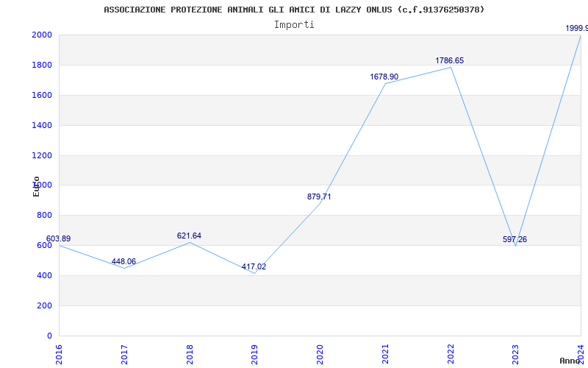Select the 2023 x-axis year label
The width and height of the screenshot is (588, 368).
[x=516, y=354]
